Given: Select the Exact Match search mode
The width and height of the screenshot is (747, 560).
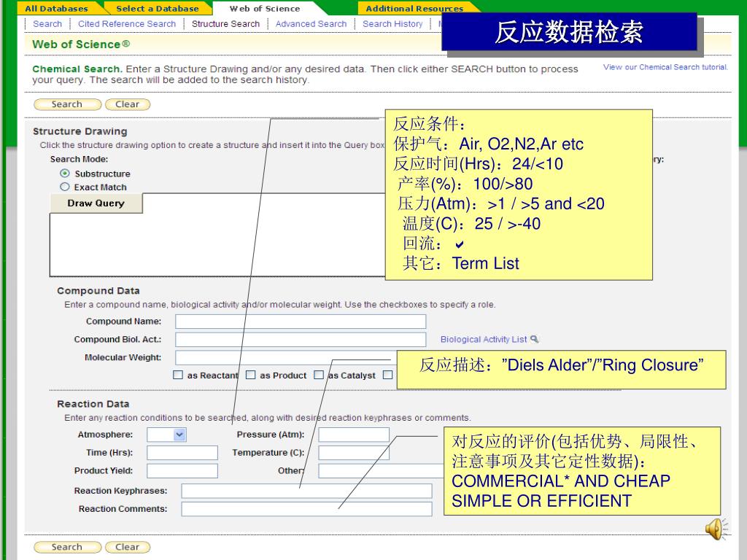Looking at the screenshot, I should pos(65,187).
